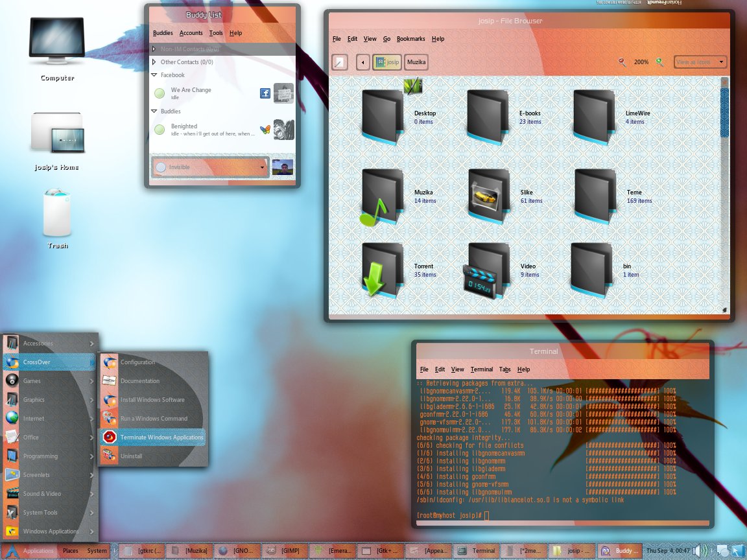
Task: Switch to the GIMP taskbar button
Action: coord(285,551)
